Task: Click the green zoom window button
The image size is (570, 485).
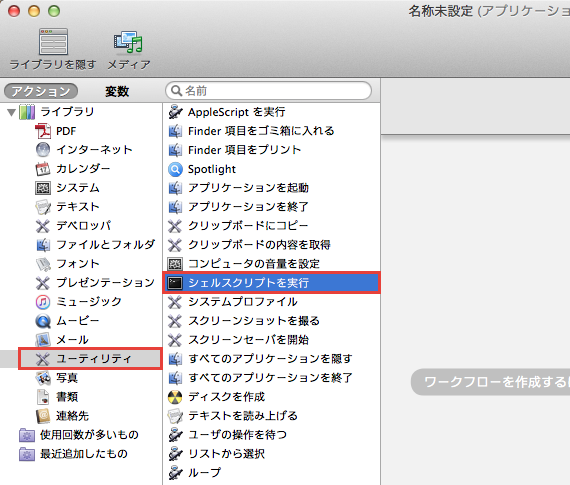Action: tap(54, 11)
